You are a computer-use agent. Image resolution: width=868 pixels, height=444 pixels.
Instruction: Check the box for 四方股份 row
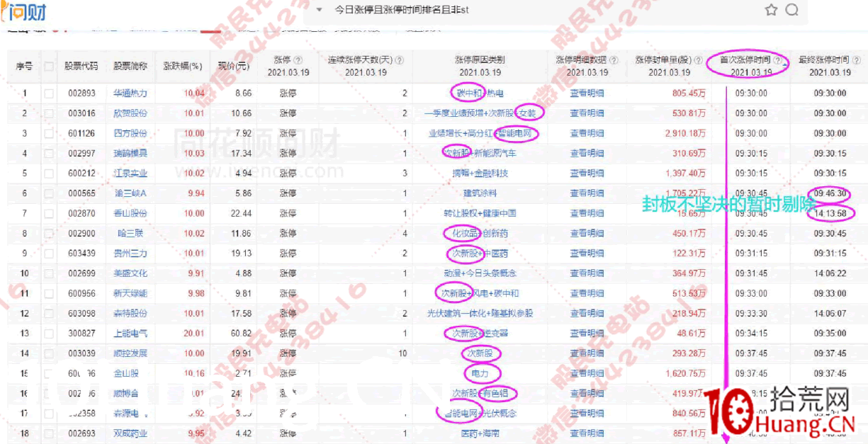pyautogui.click(x=49, y=133)
